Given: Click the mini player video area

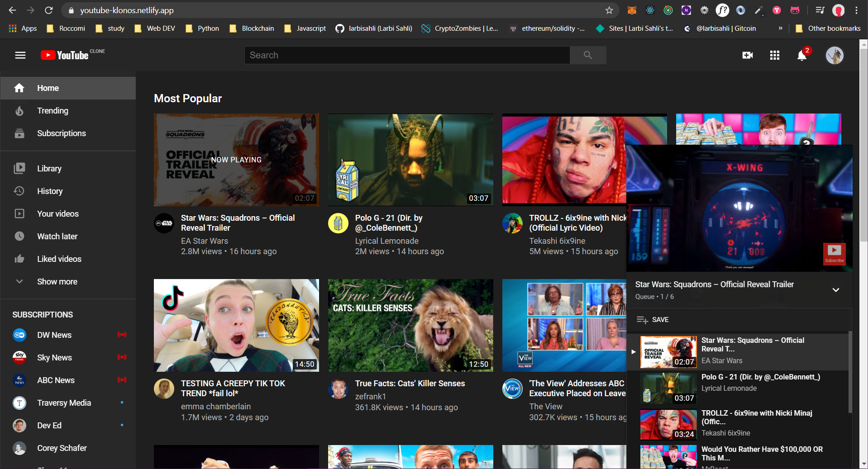Looking at the screenshot, I should (x=739, y=208).
